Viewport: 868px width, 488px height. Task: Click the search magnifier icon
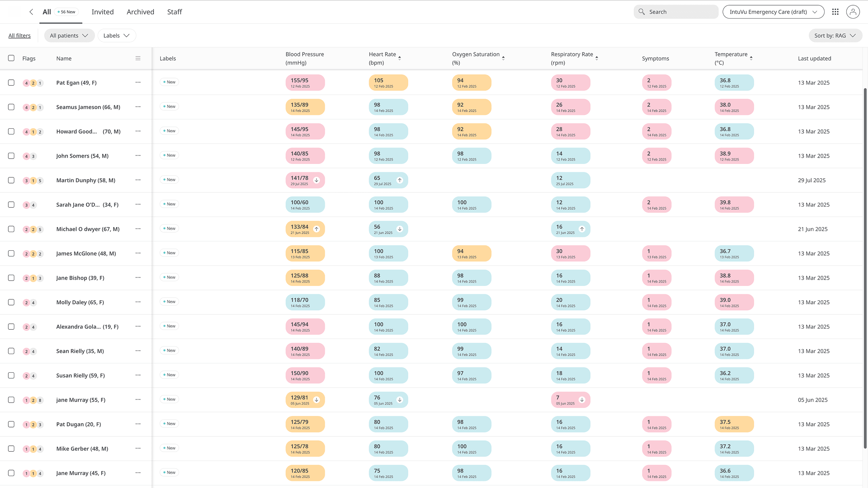click(x=641, y=11)
